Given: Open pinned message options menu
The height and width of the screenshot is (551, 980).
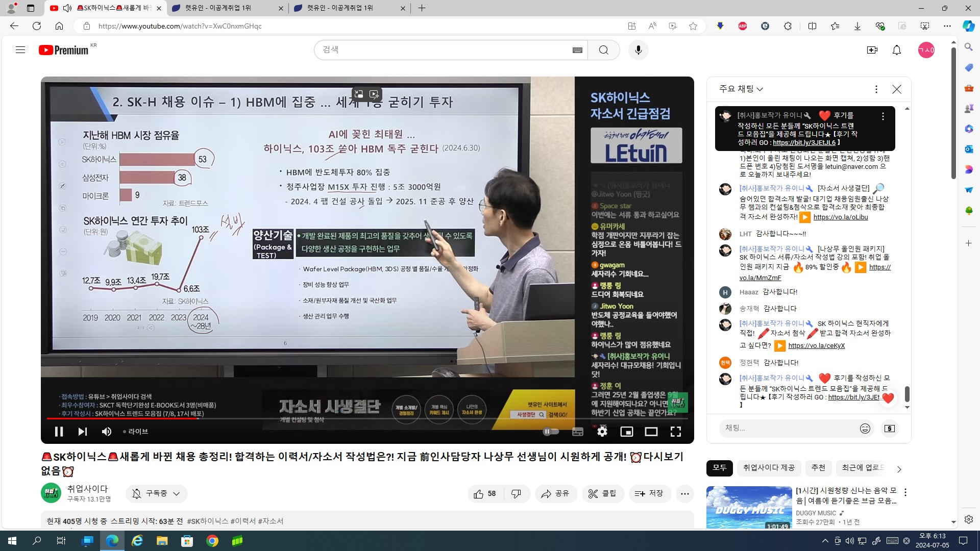Looking at the screenshot, I should [x=883, y=116].
